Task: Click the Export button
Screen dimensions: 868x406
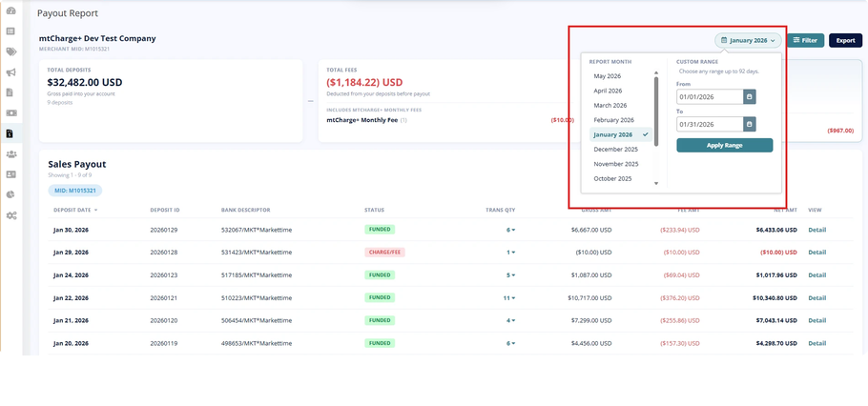Action: (x=845, y=40)
